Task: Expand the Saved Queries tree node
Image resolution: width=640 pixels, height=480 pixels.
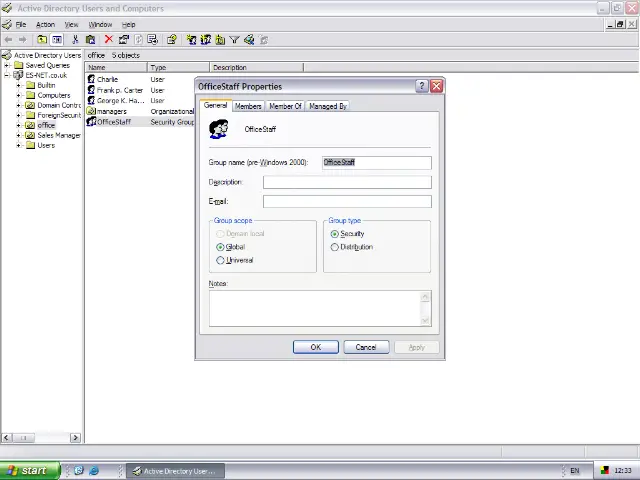Action: 7,65
